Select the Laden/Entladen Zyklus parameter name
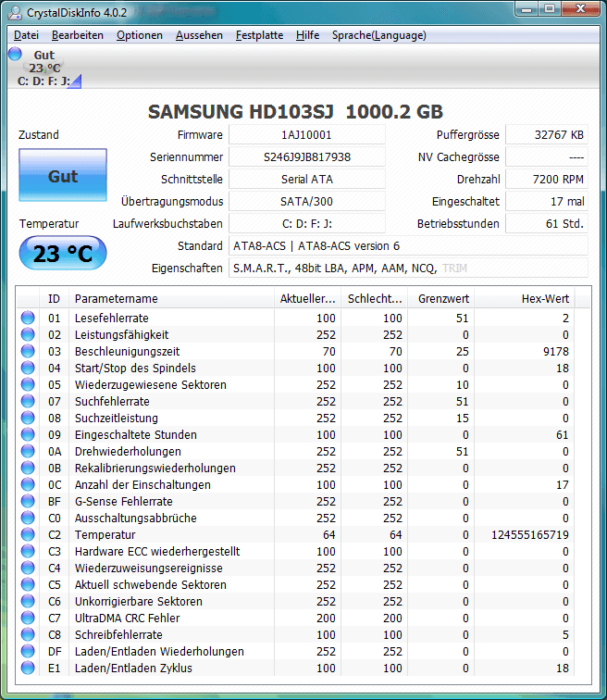Image resolution: width=607 pixels, height=700 pixels. 133,668
